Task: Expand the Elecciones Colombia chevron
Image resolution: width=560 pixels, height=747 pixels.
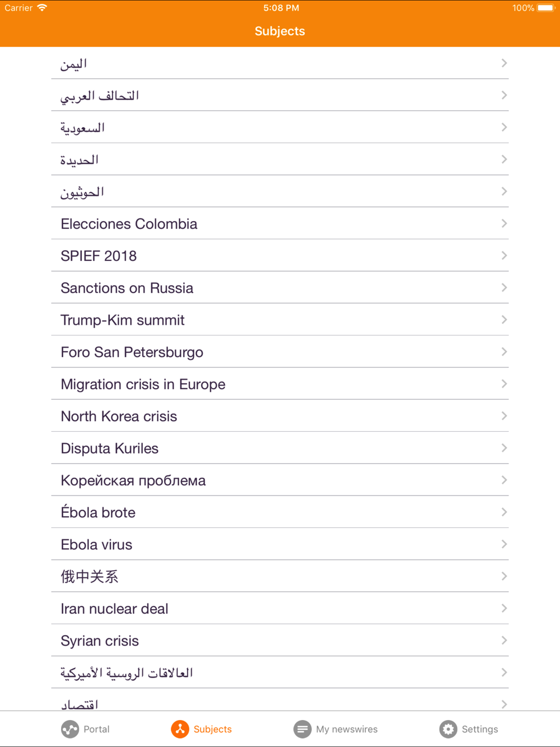Action: [504, 223]
